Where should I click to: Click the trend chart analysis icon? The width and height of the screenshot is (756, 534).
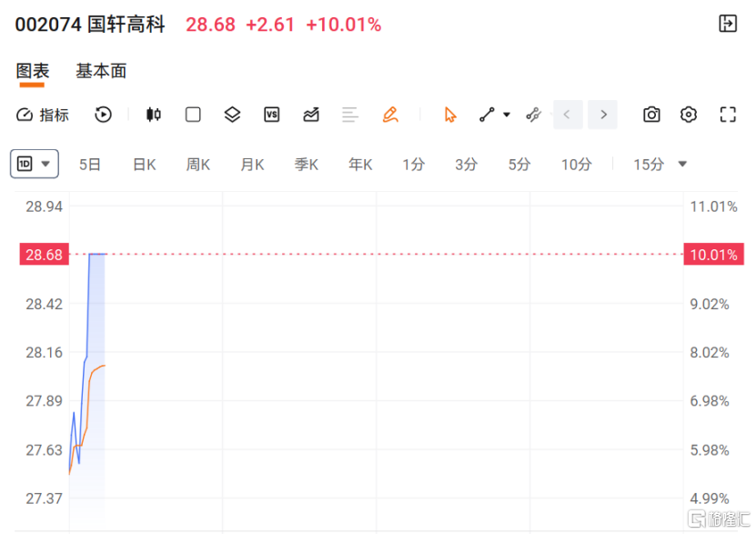tap(311, 115)
